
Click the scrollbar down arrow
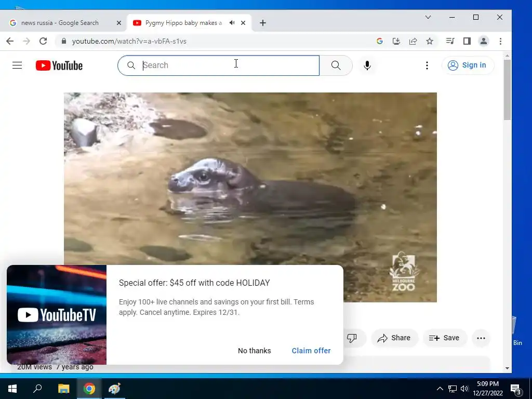[x=507, y=368]
